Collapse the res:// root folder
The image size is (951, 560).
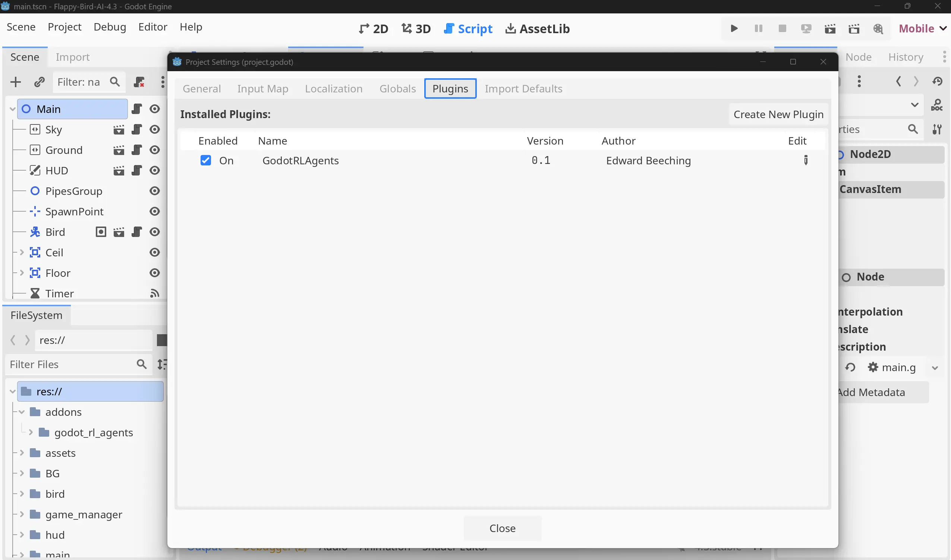(12, 392)
